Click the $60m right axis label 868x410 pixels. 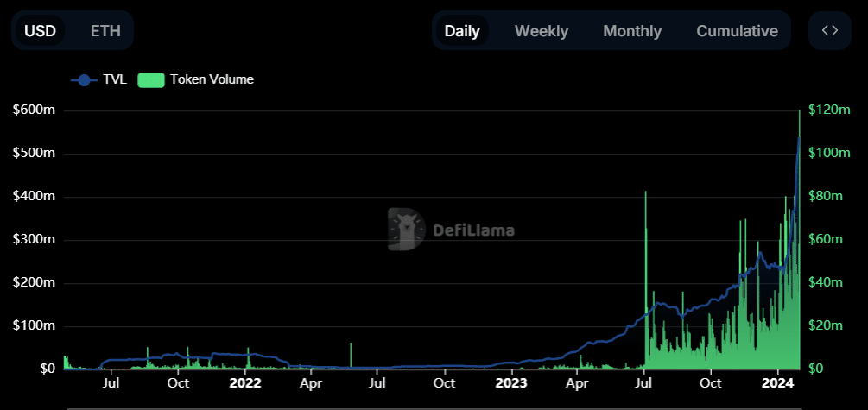(x=826, y=239)
